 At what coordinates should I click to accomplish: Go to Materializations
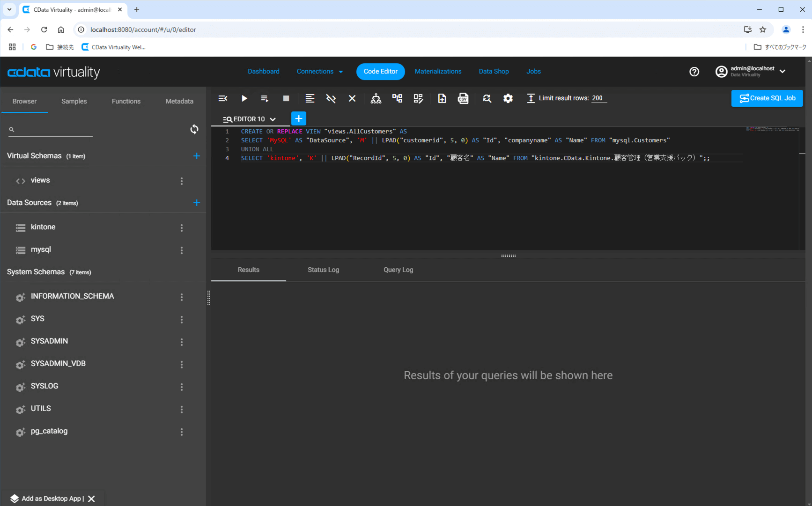pos(438,71)
